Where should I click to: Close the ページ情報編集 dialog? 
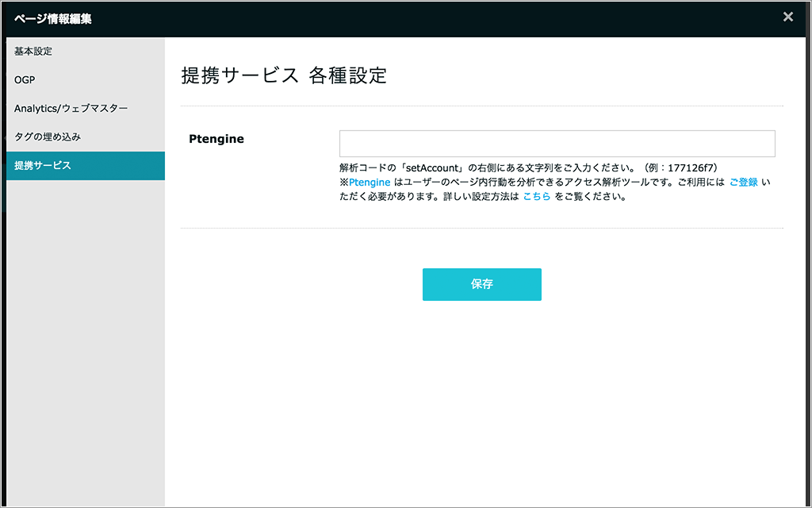(x=787, y=17)
